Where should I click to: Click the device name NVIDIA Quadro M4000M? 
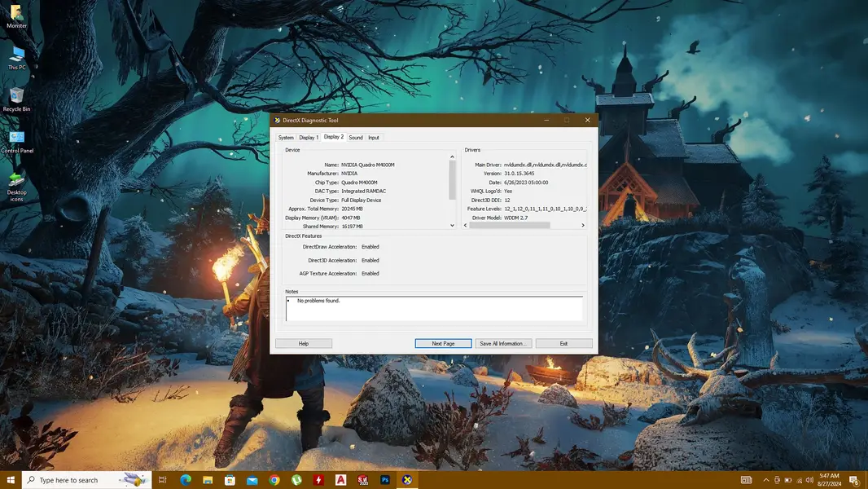click(x=367, y=165)
